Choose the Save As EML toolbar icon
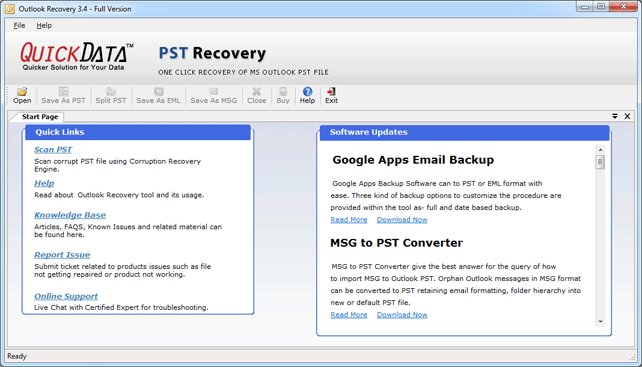 pyautogui.click(x=158, y=95)
